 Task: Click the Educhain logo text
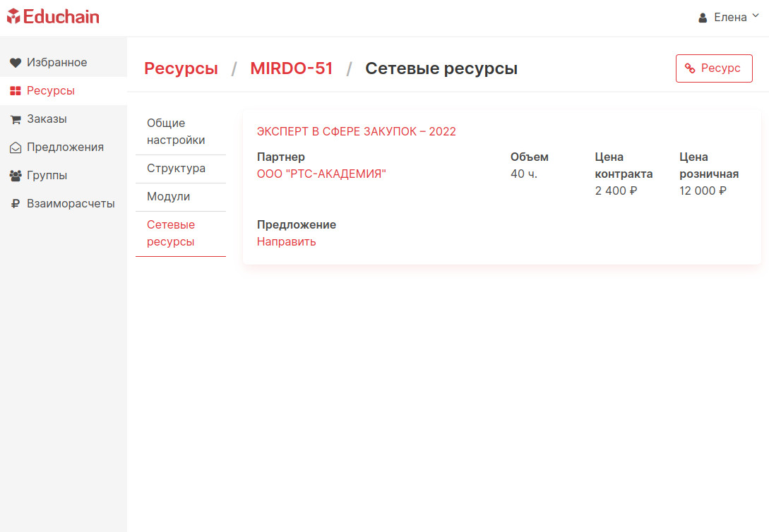tap(61, 17)
